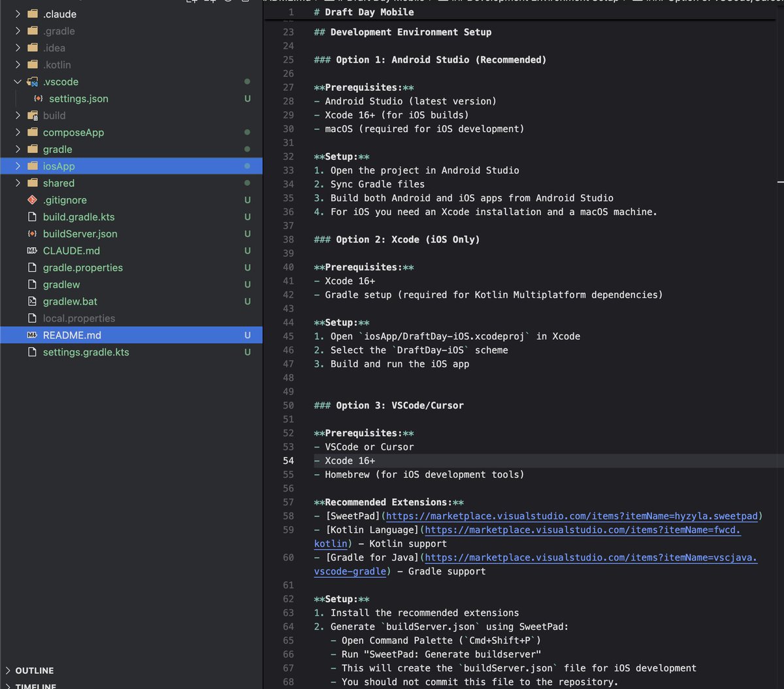Expand the gradle folder chevron
Image resolution: width=784 pixels, height=689 pixels.
[18, 149]
